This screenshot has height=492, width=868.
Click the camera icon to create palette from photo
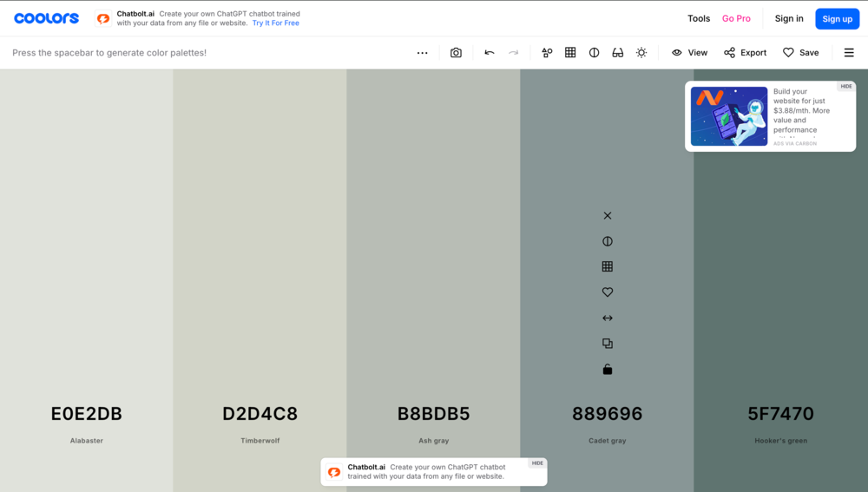coord(456,53)
